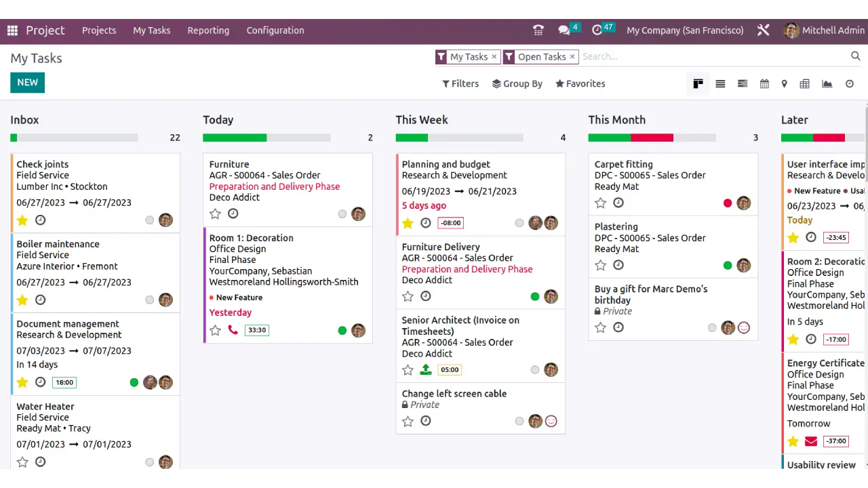Open the Favorites dropdown
868x488 pixels.
pos(580,83)
